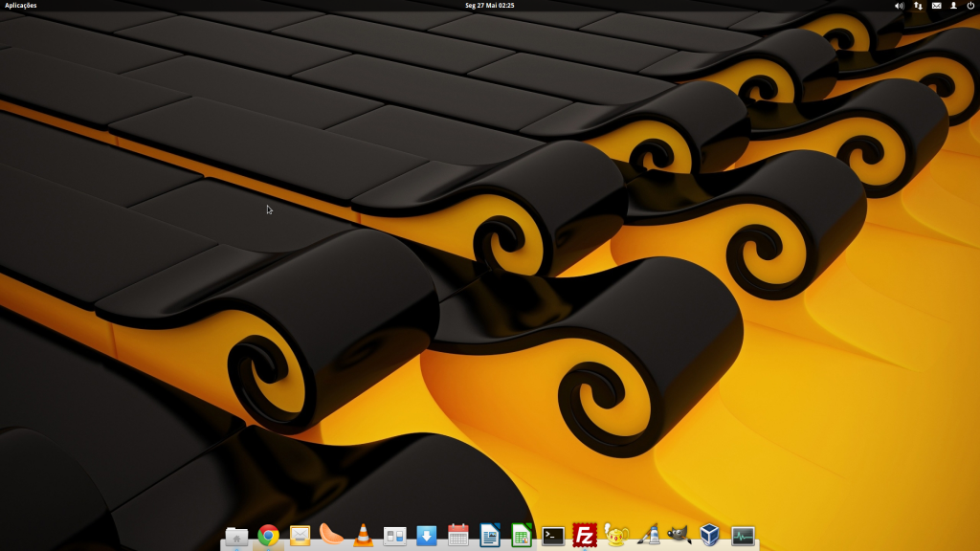The image size is (980, 551).
Task: Open the network connections indicator
Action: coord(918,6)
